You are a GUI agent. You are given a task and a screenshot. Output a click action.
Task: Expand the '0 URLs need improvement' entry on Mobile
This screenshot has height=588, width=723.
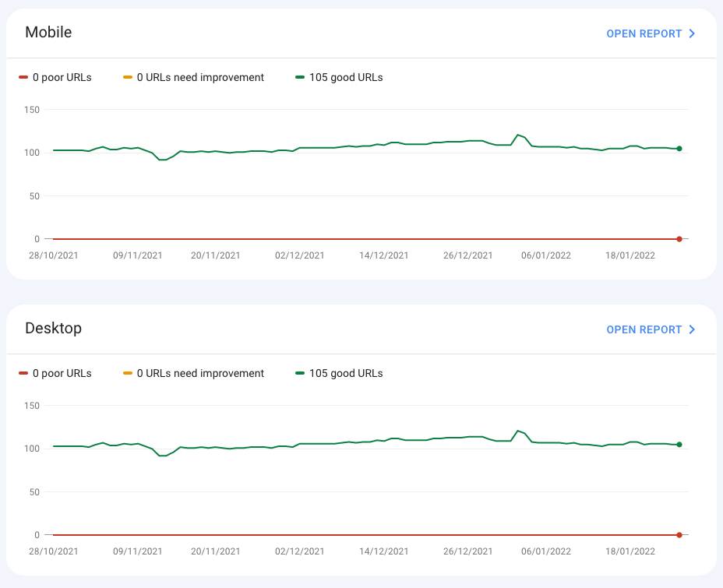[193, 77]
